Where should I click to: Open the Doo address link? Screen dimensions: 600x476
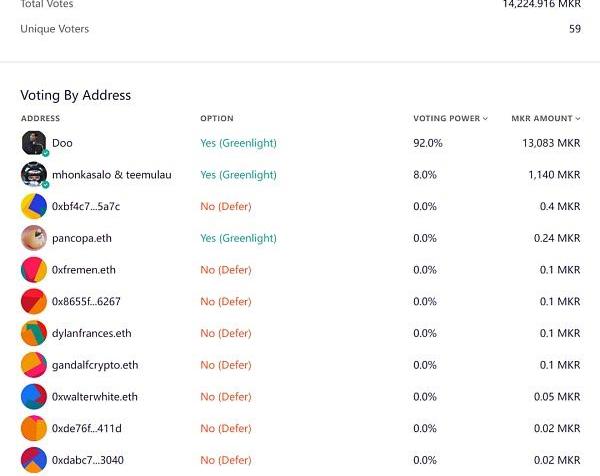(62, 143)
